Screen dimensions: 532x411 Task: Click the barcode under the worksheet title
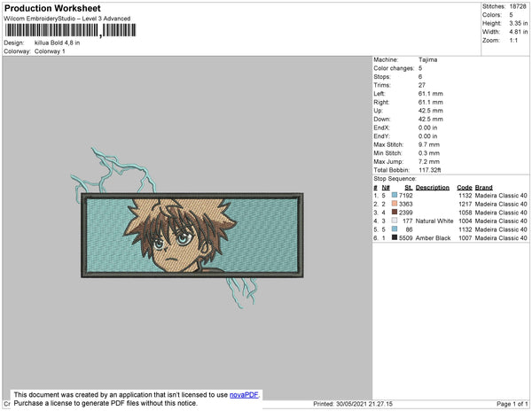70,30
